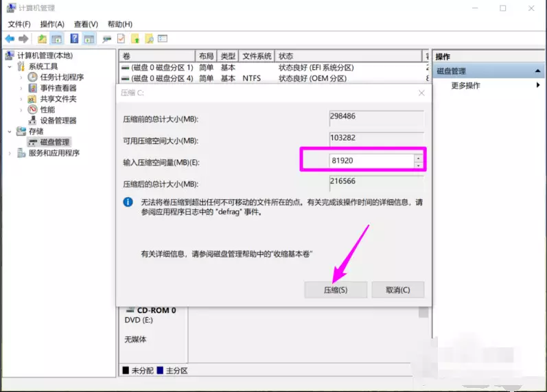The height and width of the screenshot is (392, 547).
Task: Click the list view settings toolbar icon
Action: click(163, 38)
